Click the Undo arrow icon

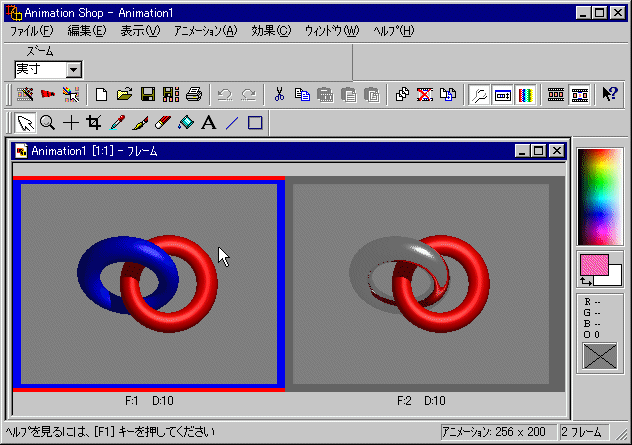pyautogui.click(x=225, y=95)
